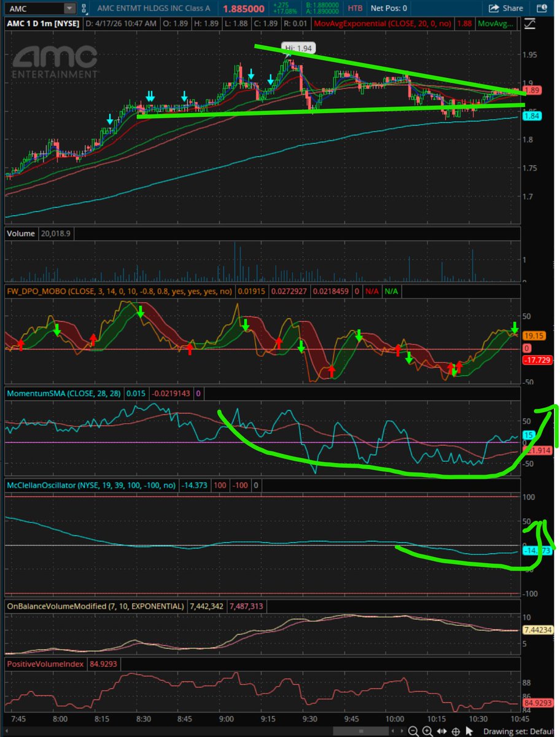Screen dimensions: 560x737
Task: Click the horizontal chart scrollbar thumb
Action: pos(361,731)
